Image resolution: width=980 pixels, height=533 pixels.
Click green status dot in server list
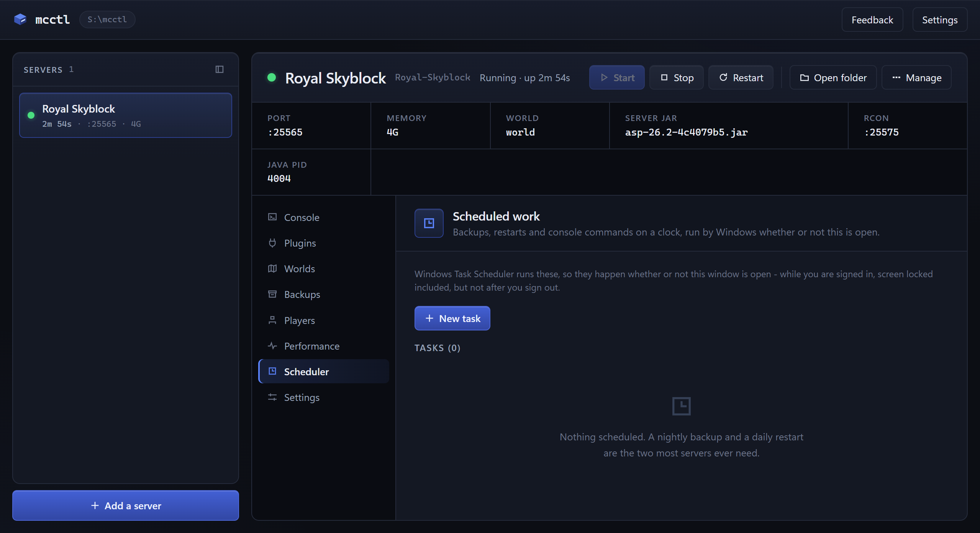(x=31, y=115)
